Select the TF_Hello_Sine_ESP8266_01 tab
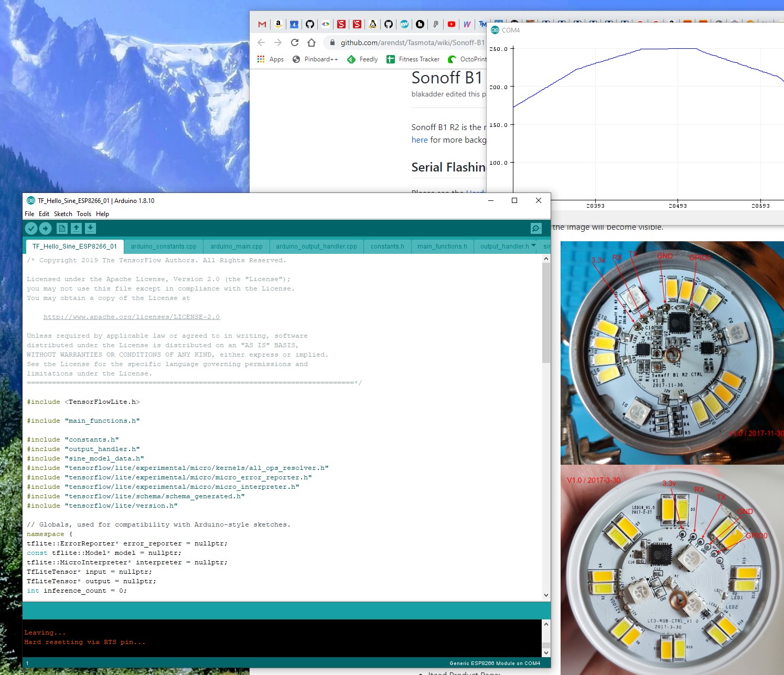This screenshot has height=675, width=784. click(x=74, y=247)
